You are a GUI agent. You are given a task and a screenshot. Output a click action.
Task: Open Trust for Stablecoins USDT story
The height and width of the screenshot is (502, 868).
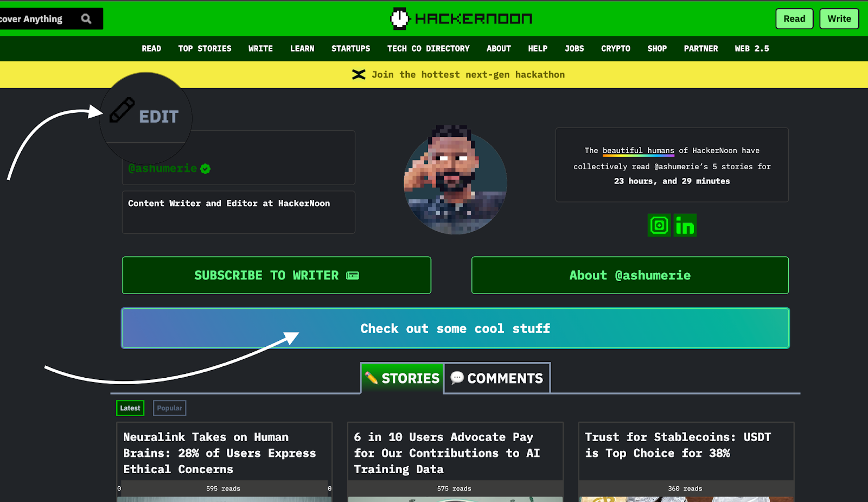point(678,445)
